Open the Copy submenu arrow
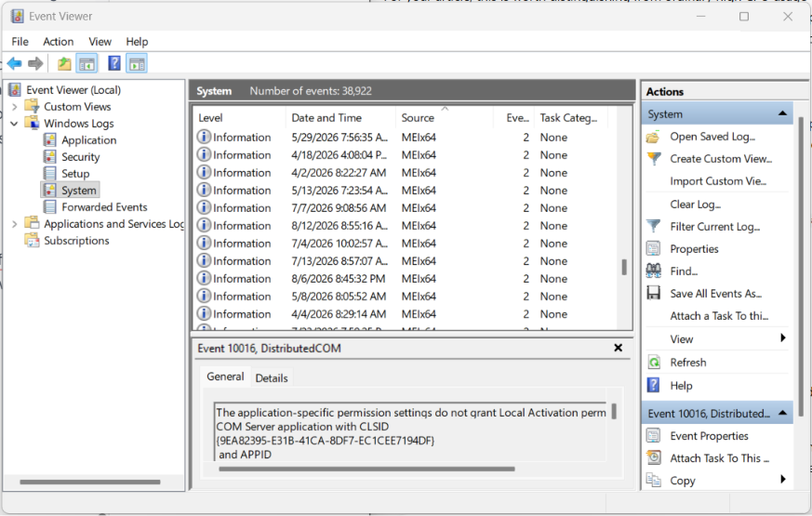 (783, 479)
